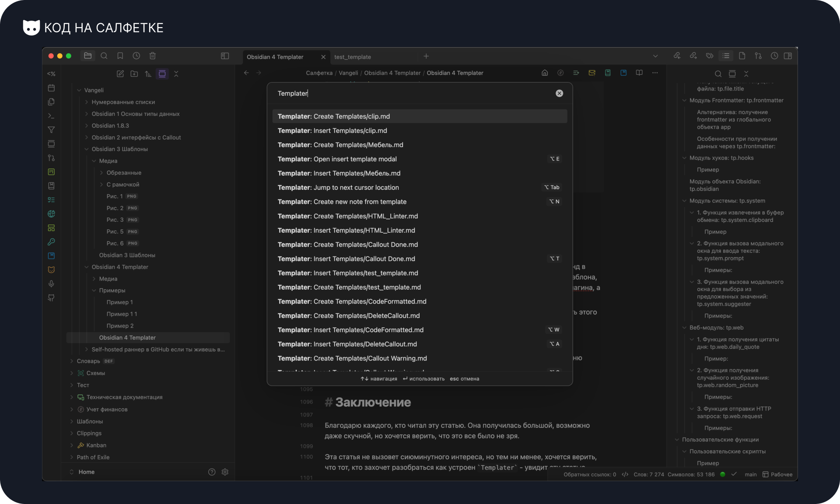
Task: Run Templater: Create new note from template
Action: point(420,202)
